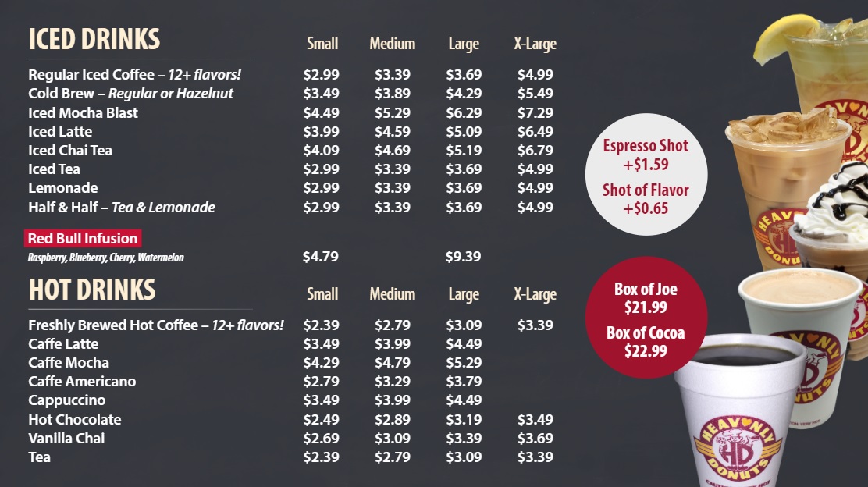Screen dimensions: 868x487
Task: Select the Red Bull Infusion red label
Action: click(x=83, y=239)
